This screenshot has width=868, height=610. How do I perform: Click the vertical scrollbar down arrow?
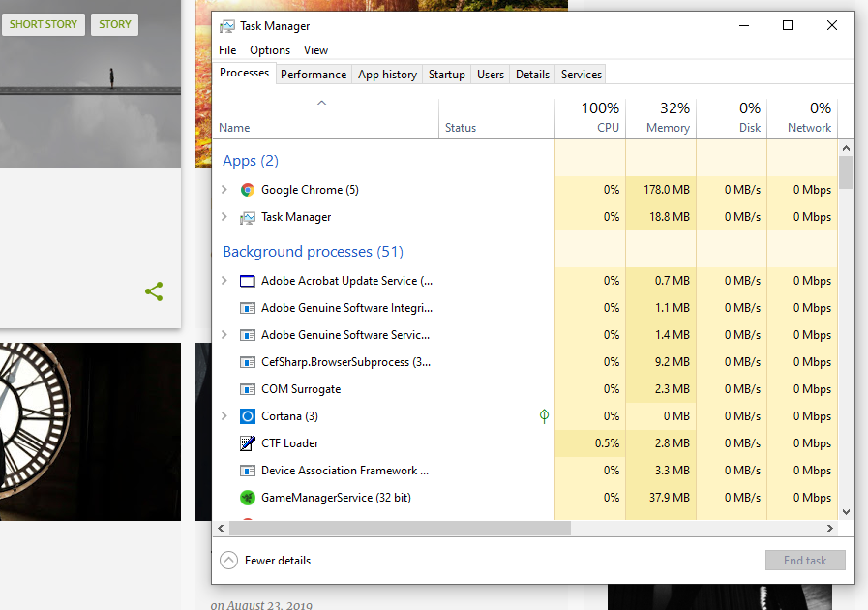(846, 512)
